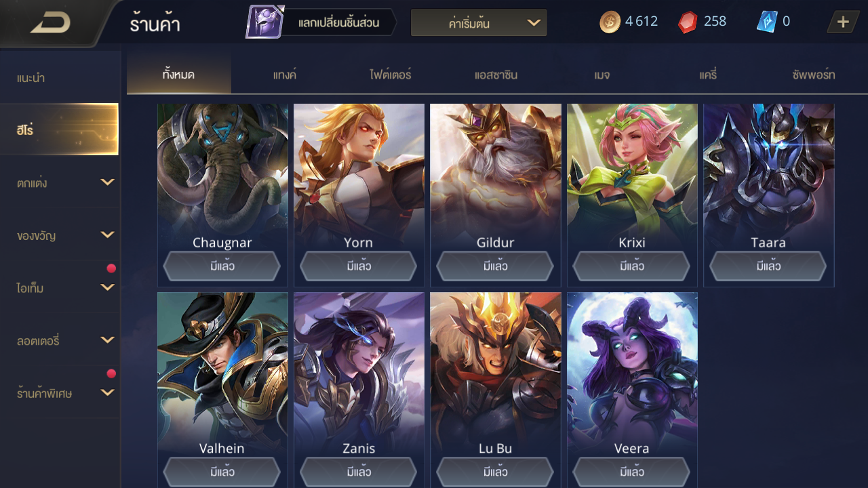The height and width of the screenshot is (488, 868).
Task: Tap the gold coin currency icon
Action: (x=610, y=22)
